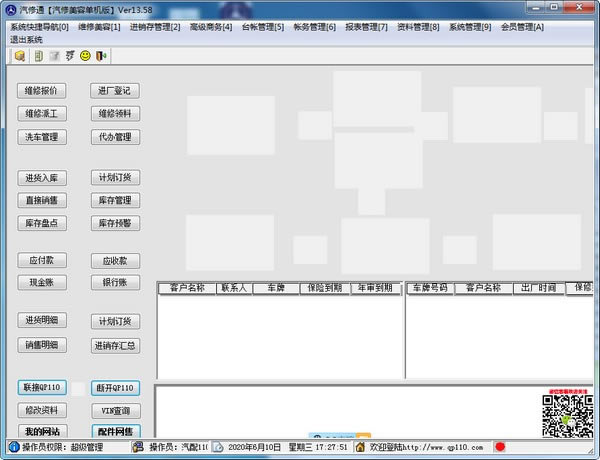Click the grayed-out notepad toolbar icon

(x=54, y=56)
